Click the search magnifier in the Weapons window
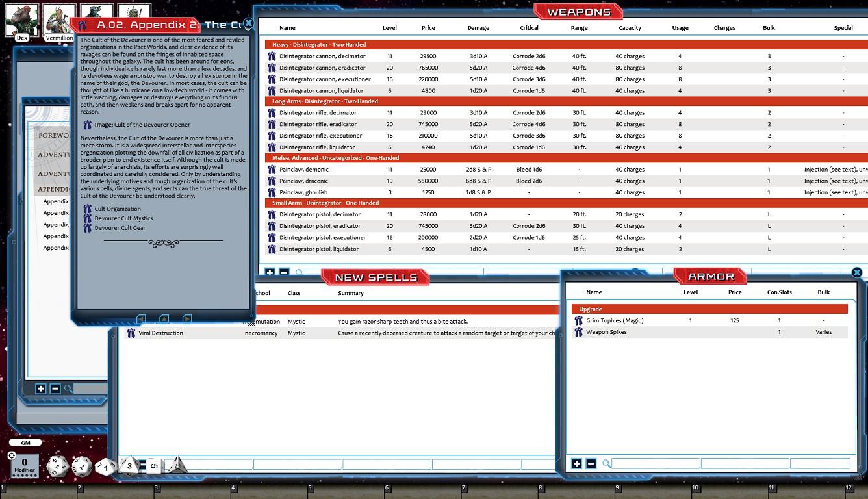The height and width of the screenshot is (499, 868). pos(298,272)
